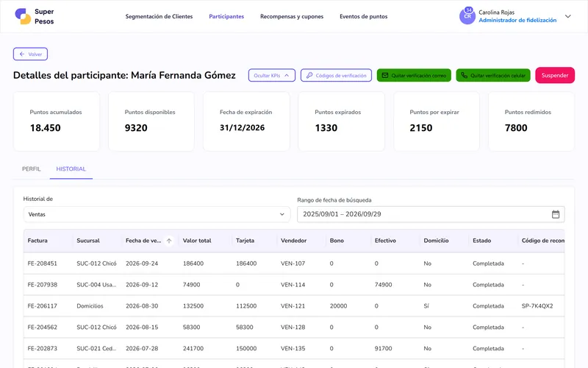Click the Domicilios sucursal cell
588x368 pixels.
(x=90, y=306)
